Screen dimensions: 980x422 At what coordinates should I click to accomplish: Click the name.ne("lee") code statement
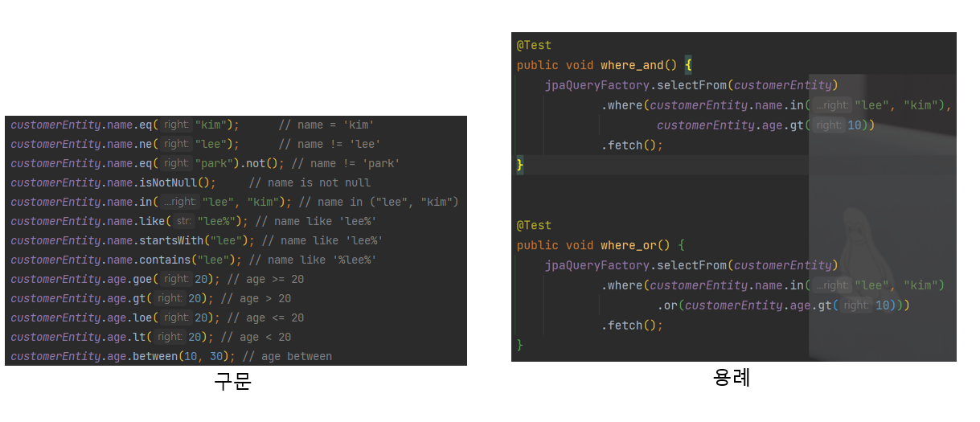tap(125, 144)
